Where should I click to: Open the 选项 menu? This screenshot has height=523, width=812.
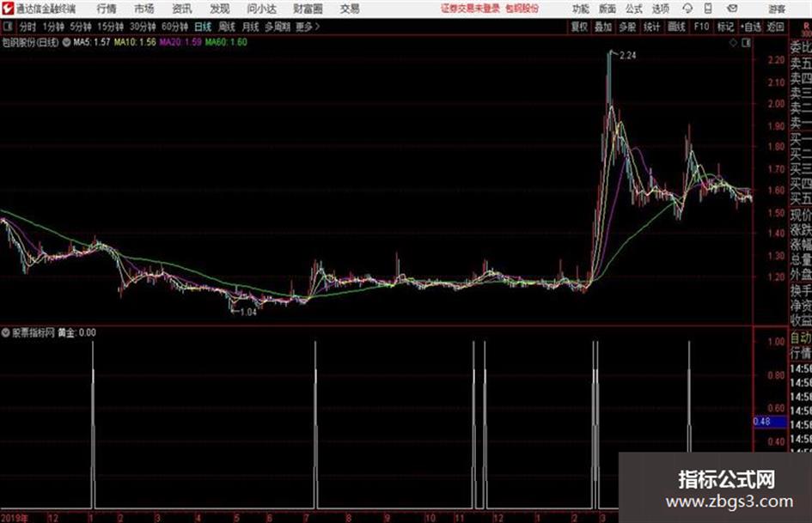click(x=661, y=9)
